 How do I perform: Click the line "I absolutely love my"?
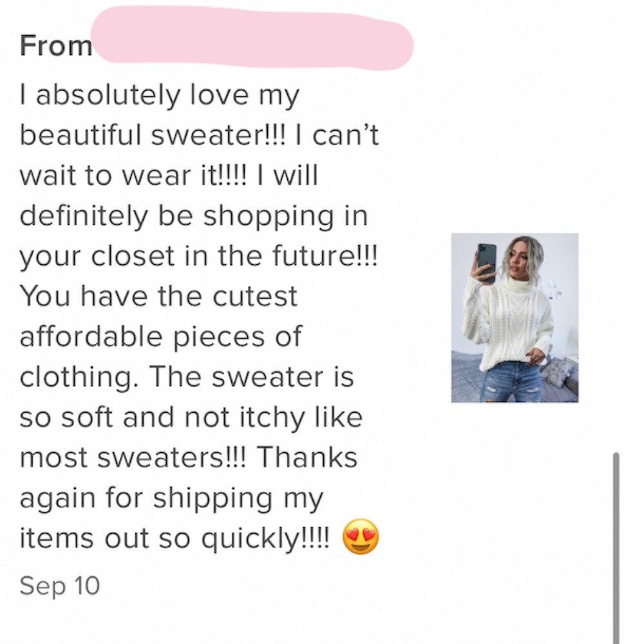(160, 96)
